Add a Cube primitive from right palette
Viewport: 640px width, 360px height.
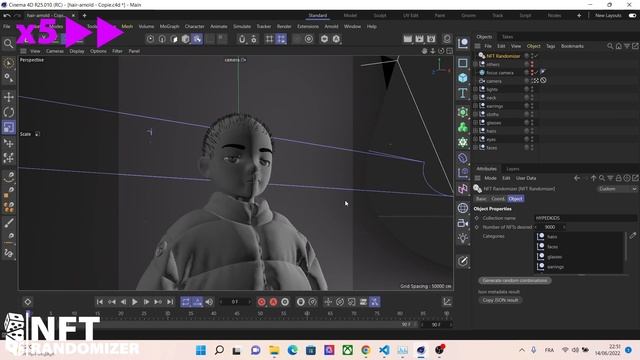pos(462,78)
